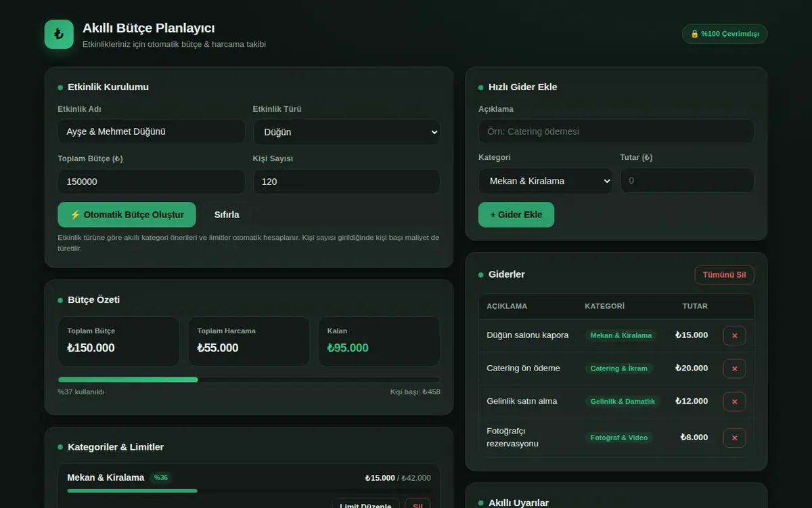
Task: Focus the Etkinlik Adı input field
Action: [x=152, y=131]
